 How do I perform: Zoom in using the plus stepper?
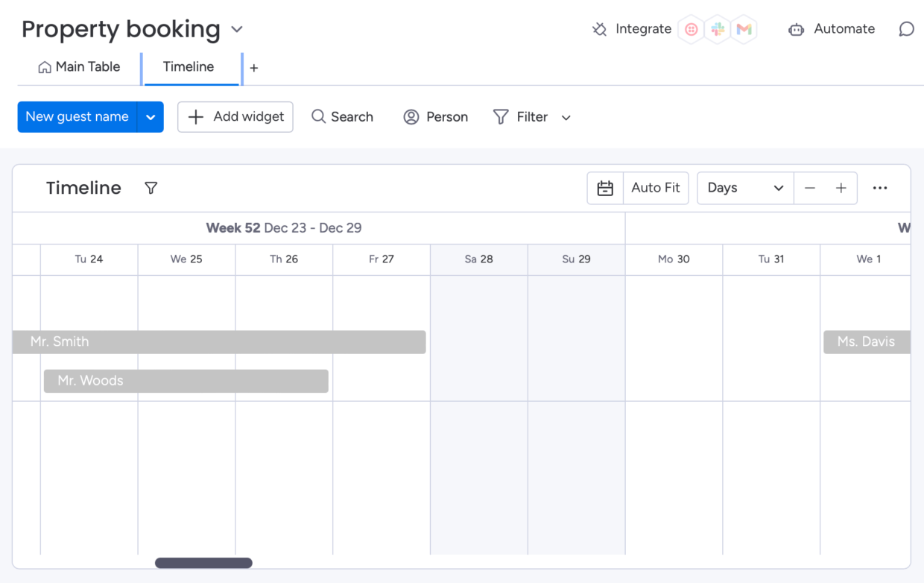841,188
